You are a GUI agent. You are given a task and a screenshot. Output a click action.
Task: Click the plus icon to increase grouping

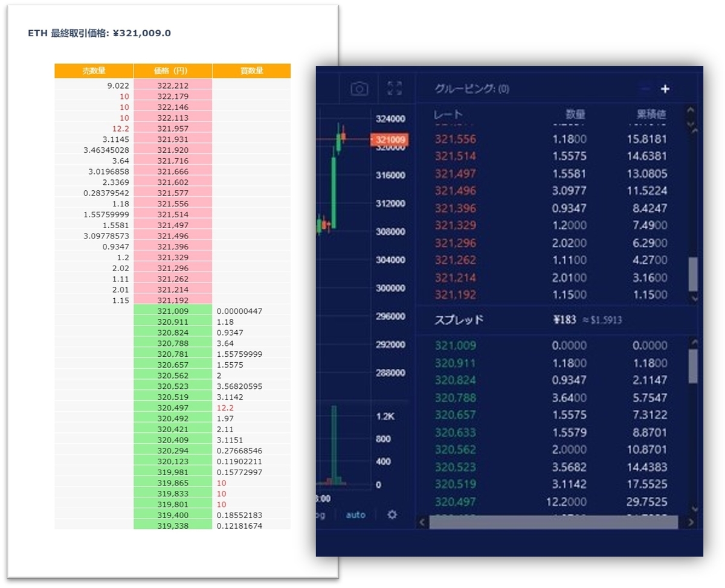point(665,88)
